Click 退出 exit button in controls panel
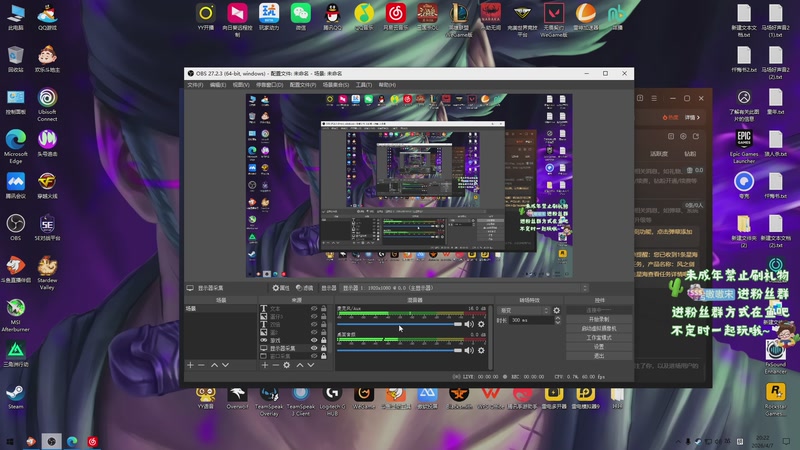The image size is (800, 450). pyautogui.click(x=599, y=356)
